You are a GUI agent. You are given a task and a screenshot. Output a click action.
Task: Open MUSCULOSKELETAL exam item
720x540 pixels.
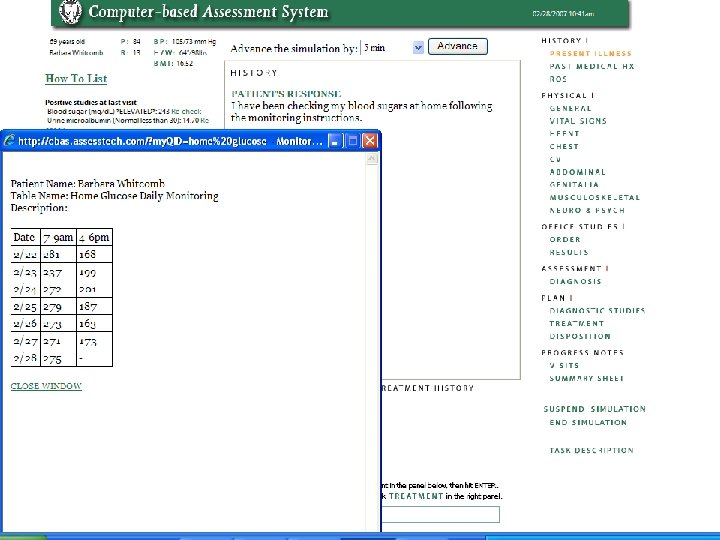click(594, 198)
